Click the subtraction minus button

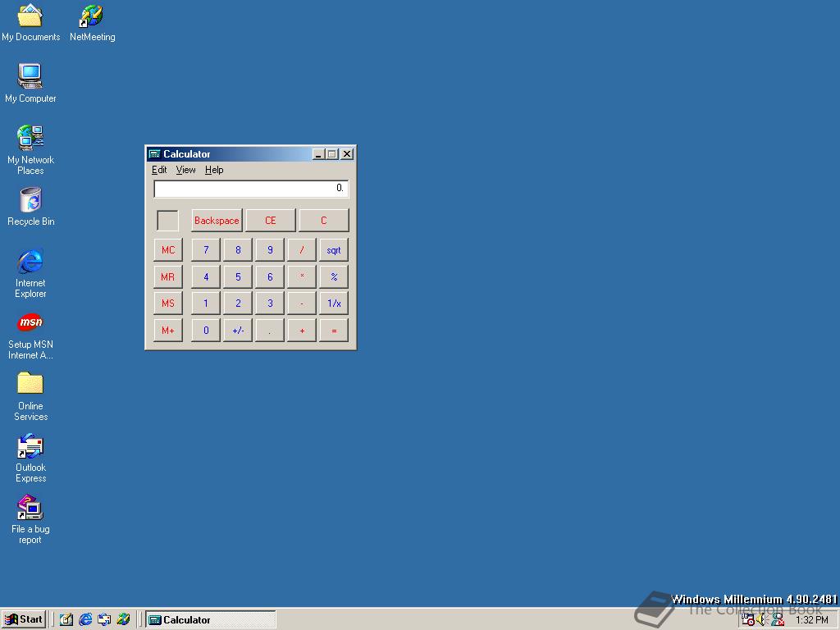(x=302, y=304)
